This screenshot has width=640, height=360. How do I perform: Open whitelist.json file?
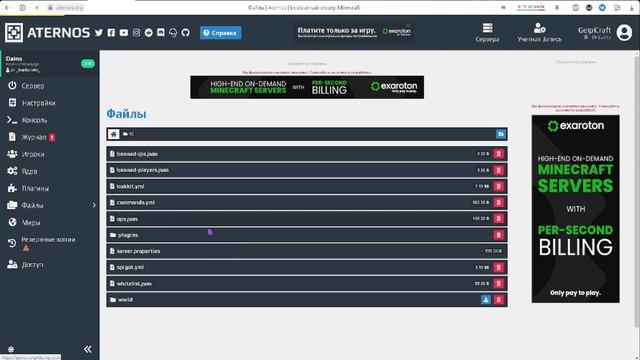(134, 283)
